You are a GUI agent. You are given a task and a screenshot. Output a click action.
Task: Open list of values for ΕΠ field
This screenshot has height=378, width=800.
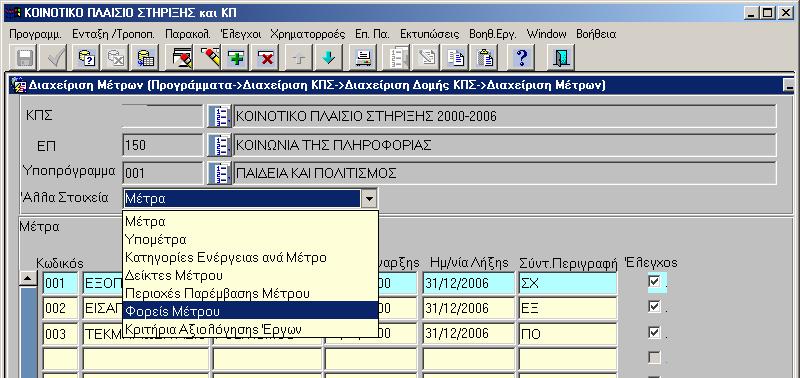click(x=219, y=145)
